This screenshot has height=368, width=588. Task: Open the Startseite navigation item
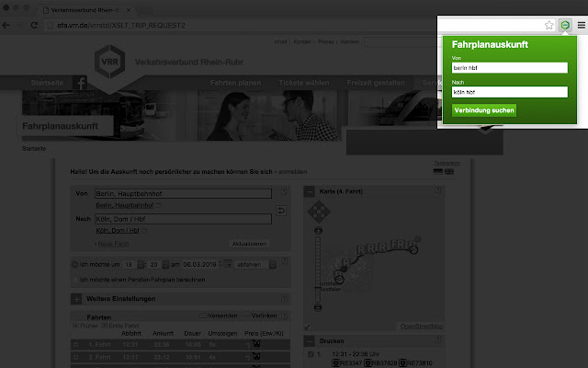click(x=47, y=83)
